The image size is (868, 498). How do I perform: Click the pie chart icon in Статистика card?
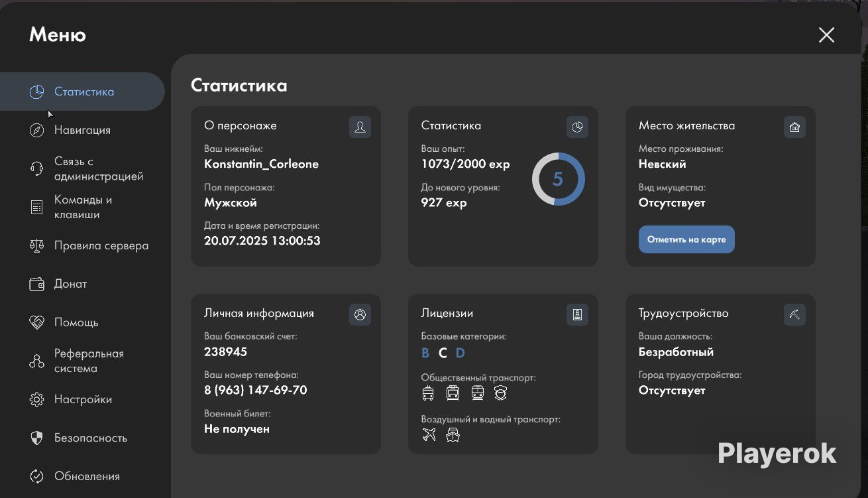(x=577, y=127)
